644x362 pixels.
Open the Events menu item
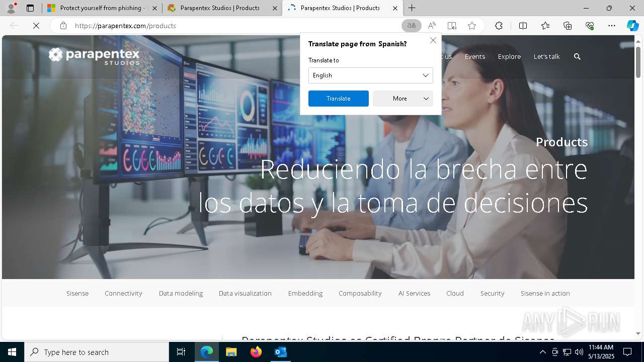point(475,57)
